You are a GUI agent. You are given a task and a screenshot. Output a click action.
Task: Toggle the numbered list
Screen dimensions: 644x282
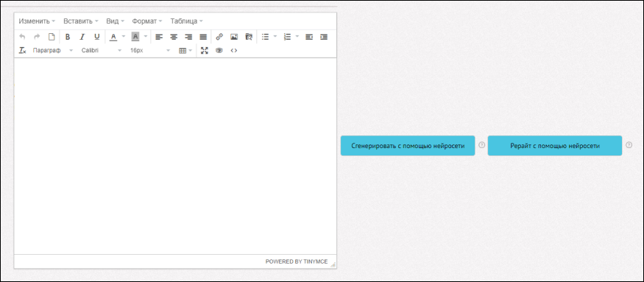point(287,37)
